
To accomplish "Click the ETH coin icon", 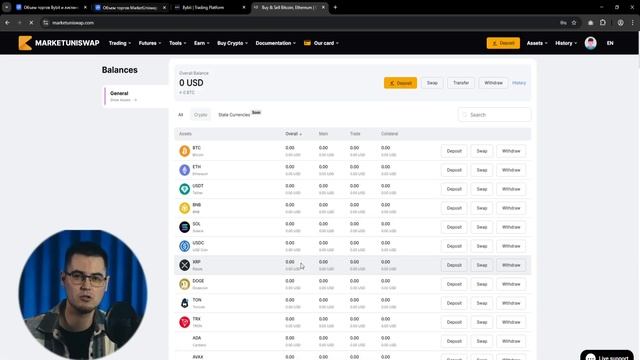I will pos(184,170).
